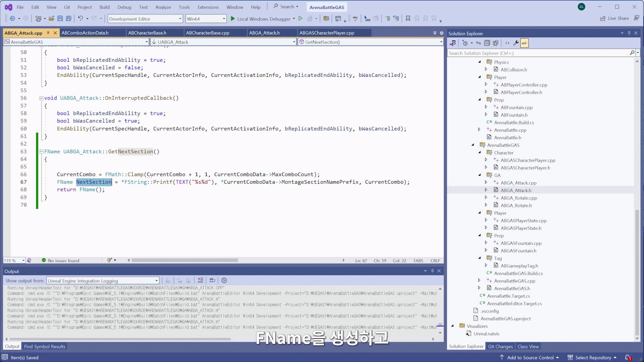644x362 pixels.
Task: Open Show output from source dropdown
Action: 103,281
